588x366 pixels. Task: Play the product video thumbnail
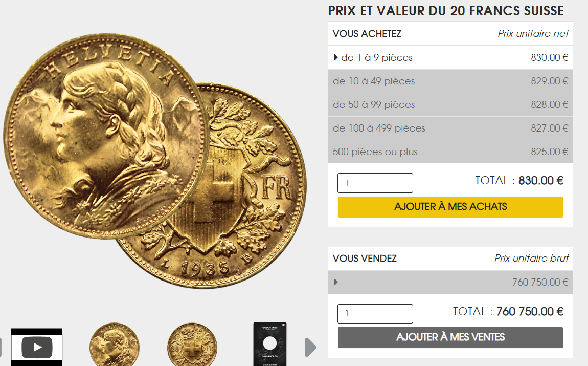click(37, 347)
